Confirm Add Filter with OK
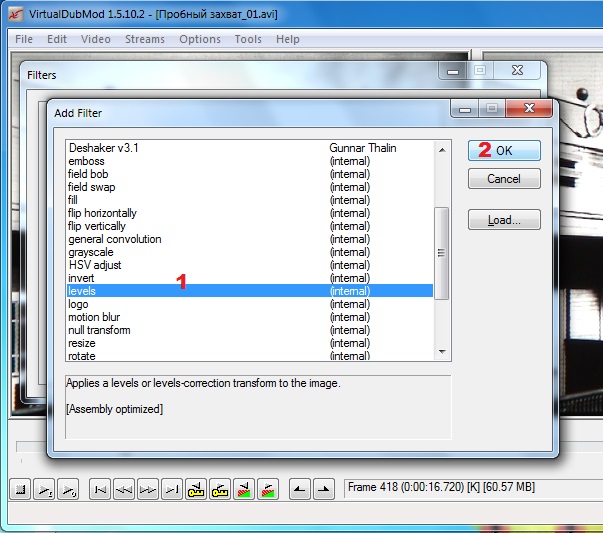Screen dimensions: 603x533 tap(504, 150)
